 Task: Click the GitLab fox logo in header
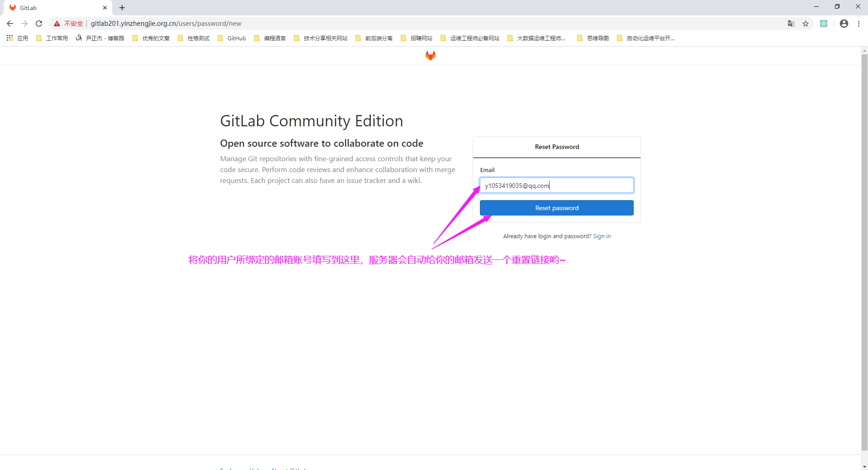point(430,55)
